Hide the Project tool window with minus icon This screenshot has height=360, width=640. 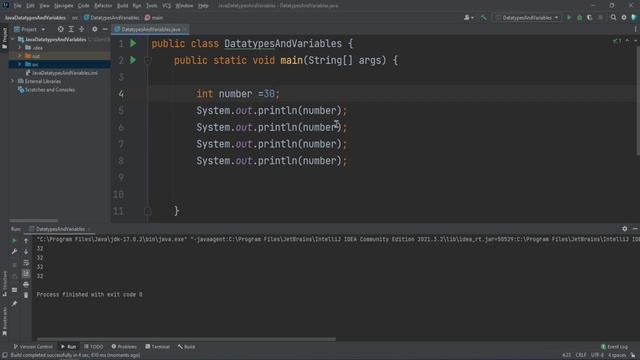(105, 29)
